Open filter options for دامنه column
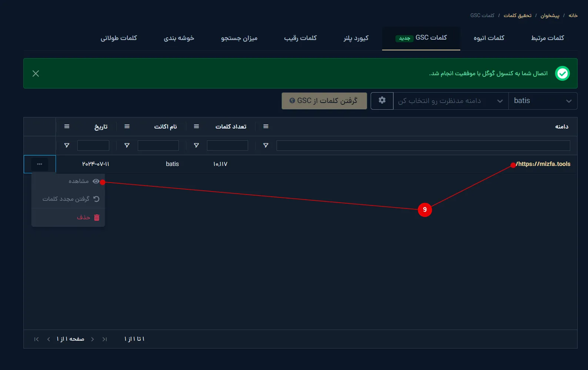The image size is (588, 370). click(266, 146)
